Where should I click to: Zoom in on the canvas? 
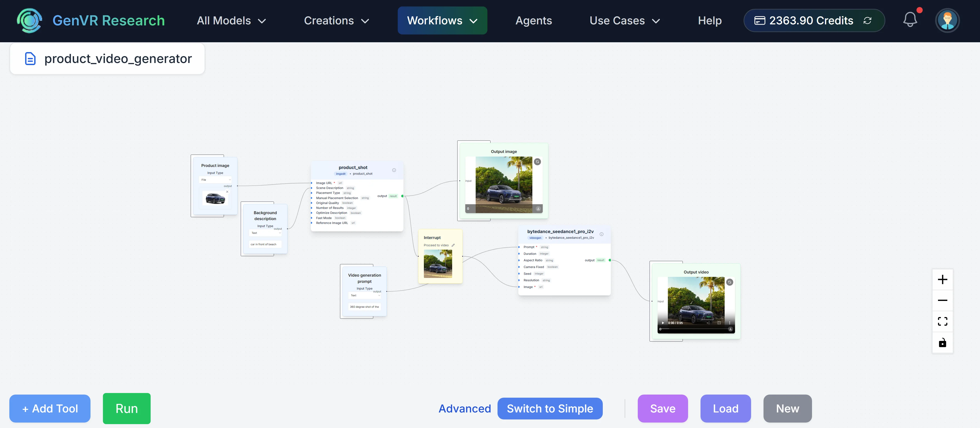(x=942, y=279)
